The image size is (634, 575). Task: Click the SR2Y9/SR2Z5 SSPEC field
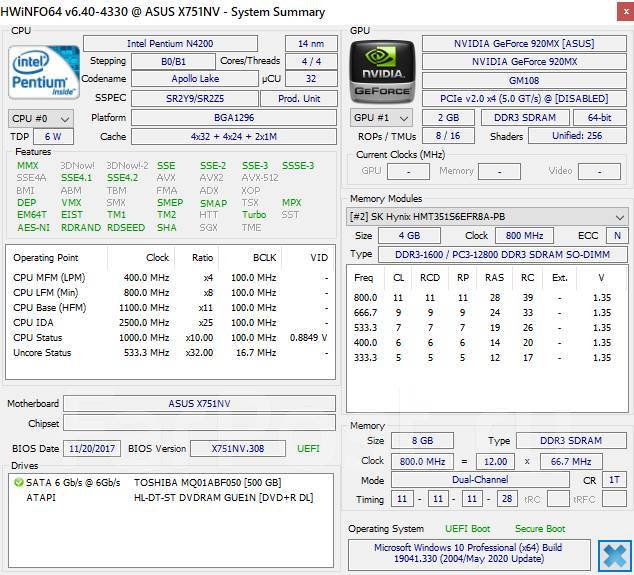pos(195,98)
